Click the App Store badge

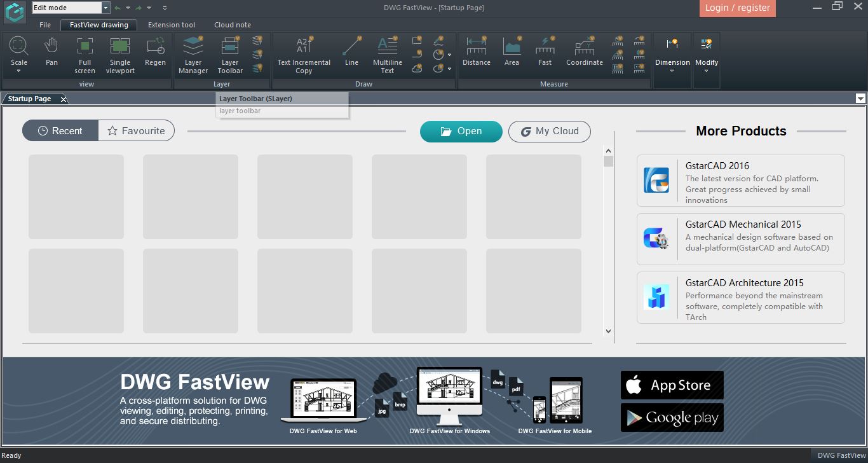[672, 385]
